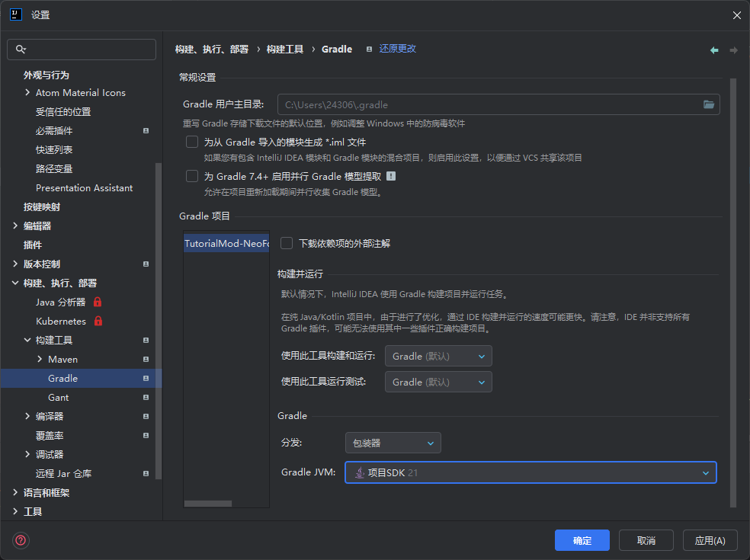Click the project-level icon beside Maven

click(146, 359)
